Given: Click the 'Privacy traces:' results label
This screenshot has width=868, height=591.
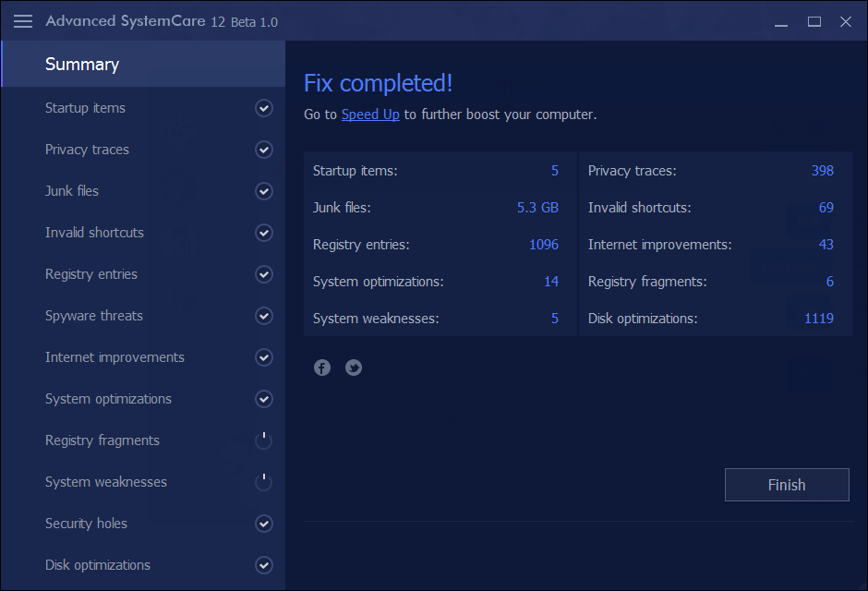Looking at the screenshot, I should tap(633, 171).
